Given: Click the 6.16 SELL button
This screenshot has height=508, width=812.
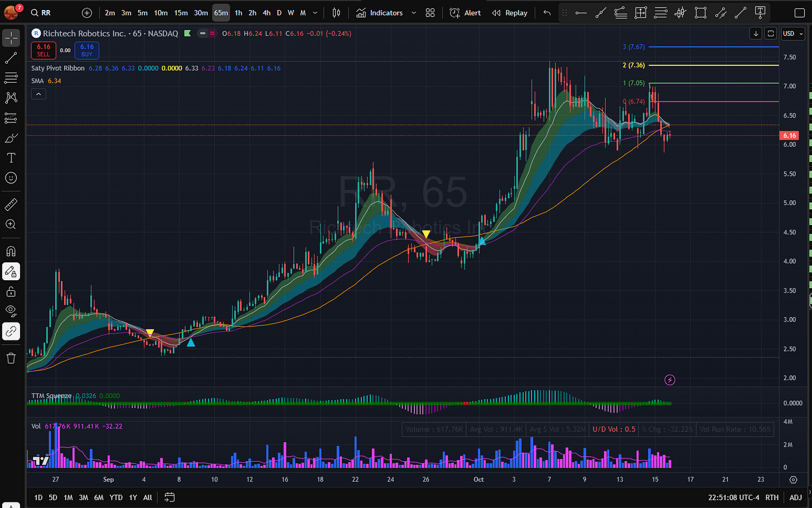Looking at the screenshot, I should (43, 50).
